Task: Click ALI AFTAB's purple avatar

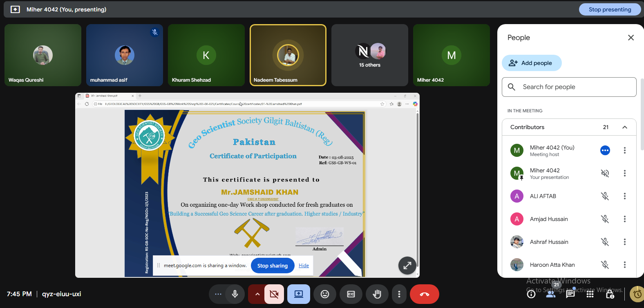Action: pos(517,196)
